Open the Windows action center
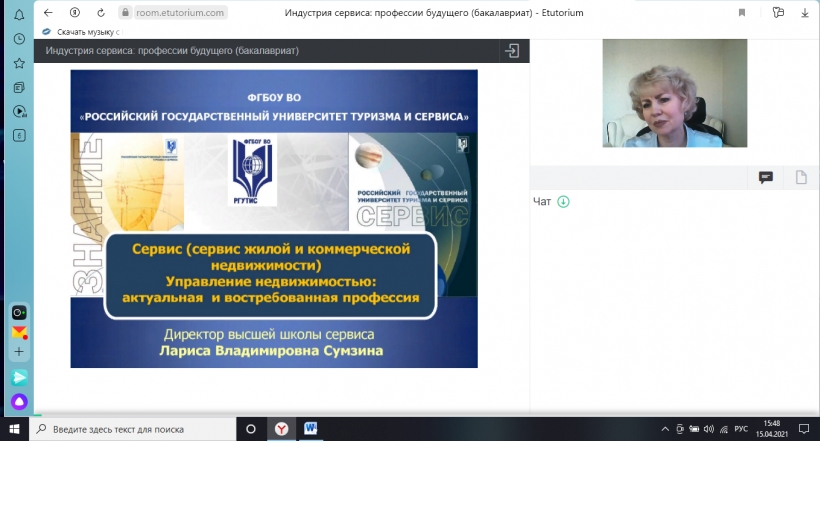This screenshot has height=512, width=820. (x=804, y=429)
